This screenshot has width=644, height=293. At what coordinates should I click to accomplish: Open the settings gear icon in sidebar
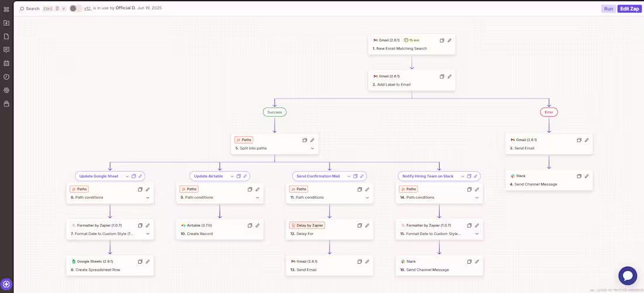pos(6,90)
